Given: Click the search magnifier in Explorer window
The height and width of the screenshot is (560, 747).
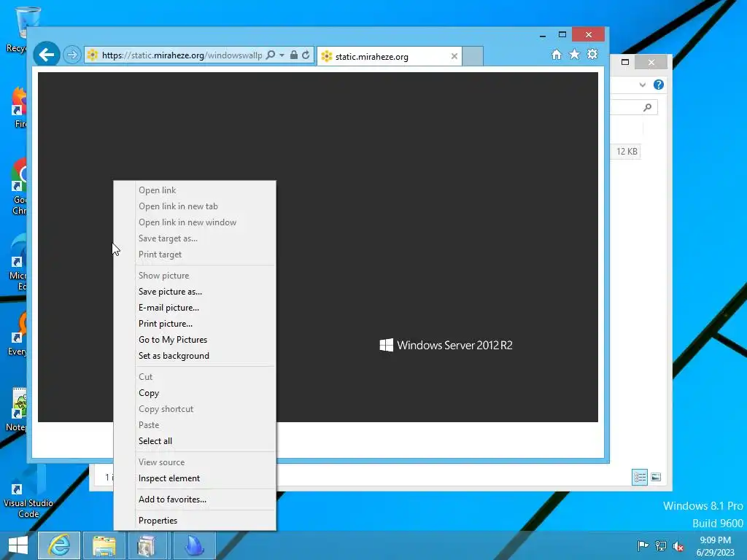Looking at the screenshot, I should 647,107.
